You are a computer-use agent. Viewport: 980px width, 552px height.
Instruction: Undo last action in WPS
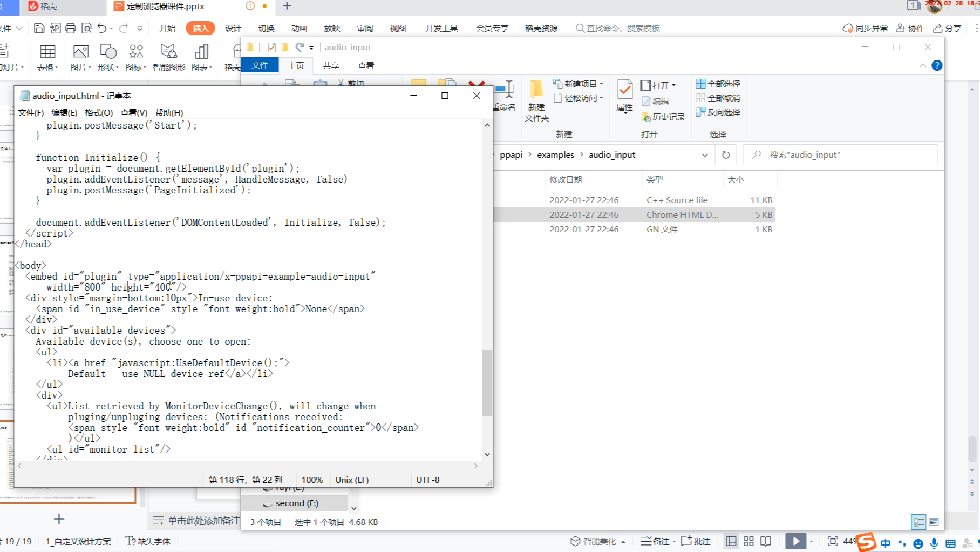pyautogui.click(x=102, y=28)
